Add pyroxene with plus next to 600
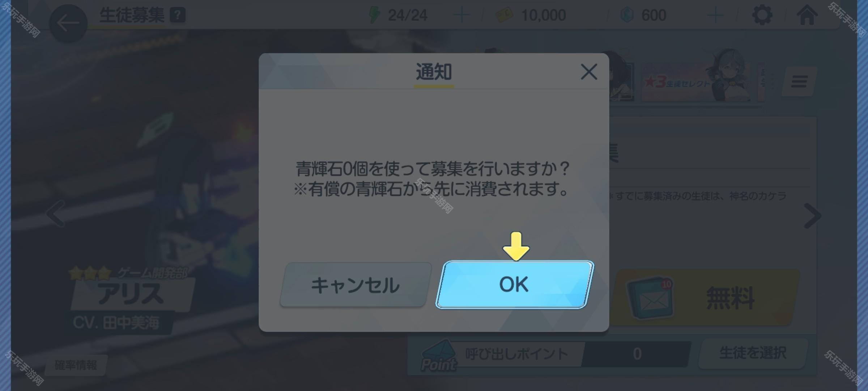The width and height of the screenshot is (868, 391). pyautogui.click(x=715, y=15)
